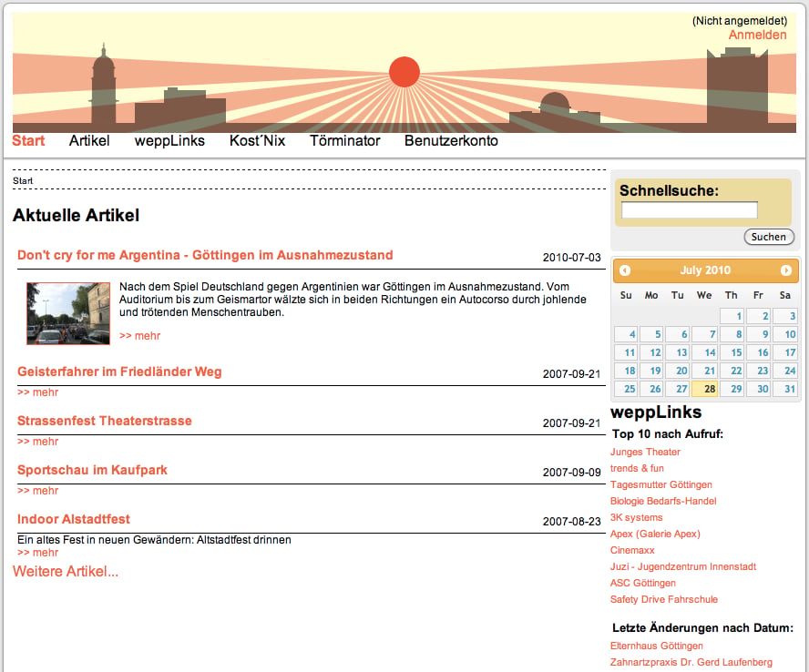Click 'mehr' under Geisterfahrer article
The image size is (809, 672).
click(x=37, y=392)
